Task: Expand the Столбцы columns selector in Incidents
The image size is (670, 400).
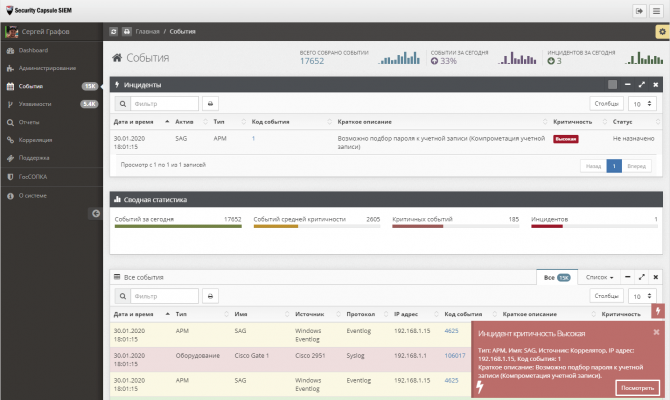Action: 607,103
